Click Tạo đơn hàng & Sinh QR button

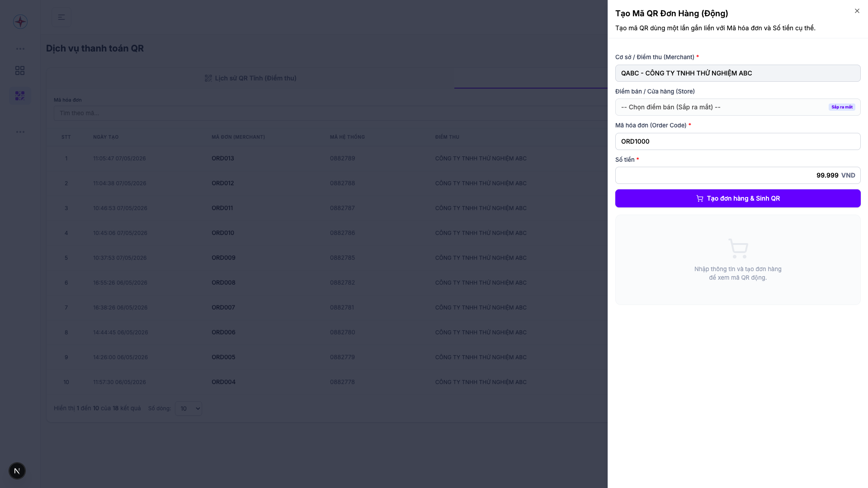[x=738, y=198]
